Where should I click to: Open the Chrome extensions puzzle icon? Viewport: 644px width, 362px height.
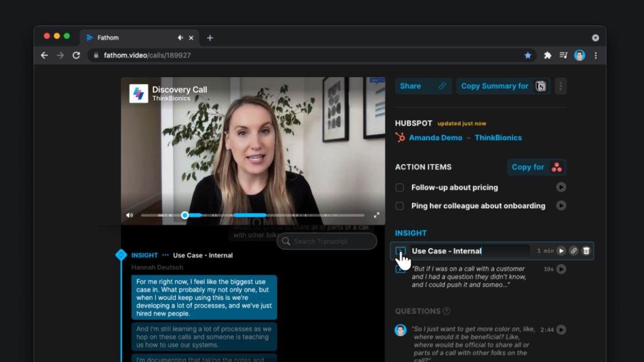pos(547,55)
